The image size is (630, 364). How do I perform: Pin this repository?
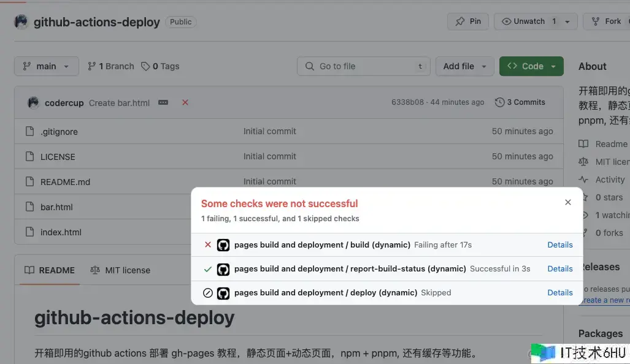(x=468, y=21)
